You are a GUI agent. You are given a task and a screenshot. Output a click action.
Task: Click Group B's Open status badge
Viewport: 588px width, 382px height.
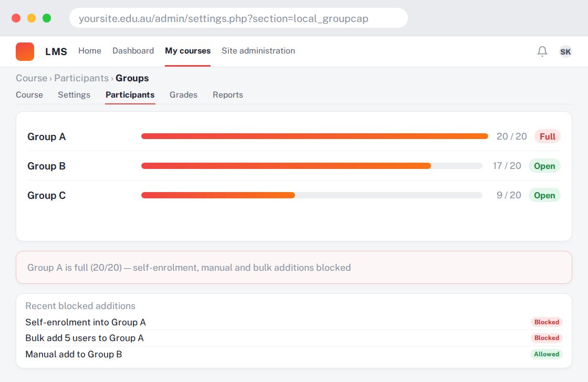coord(544,166)
